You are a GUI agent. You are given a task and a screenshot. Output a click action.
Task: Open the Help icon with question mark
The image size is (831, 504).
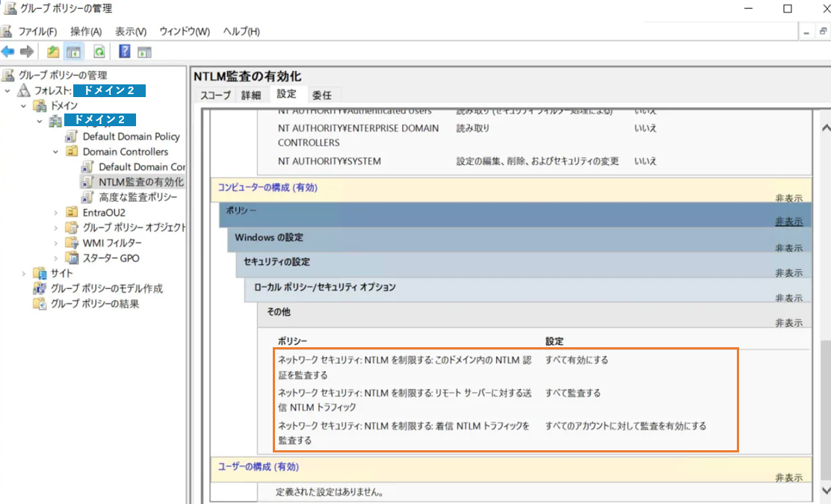(x=124, y=52)
